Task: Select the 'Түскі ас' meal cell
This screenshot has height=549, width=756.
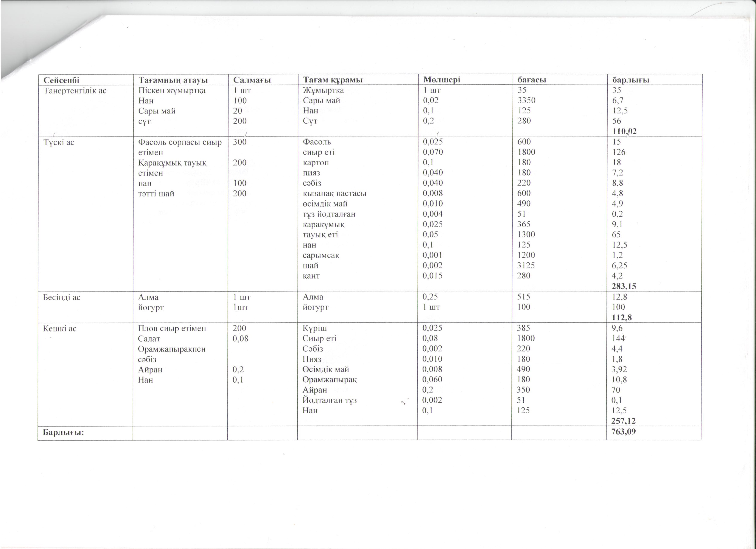Action: 59,143
